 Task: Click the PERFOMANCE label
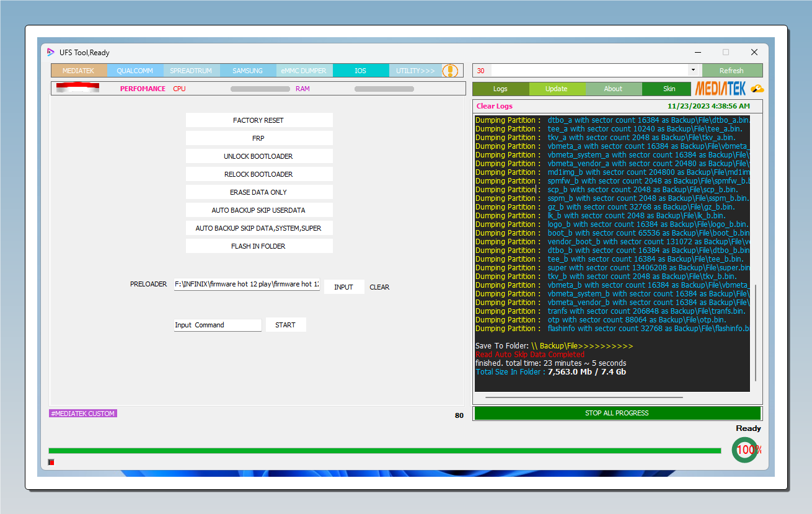(143, 89)
